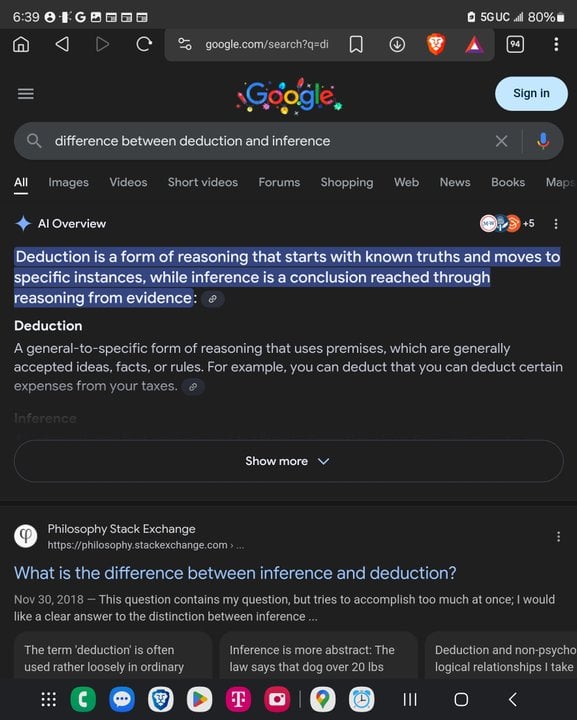Open Brave Rewards triangle icon
This screenshot has width=577, height=720.
point(474,45)
